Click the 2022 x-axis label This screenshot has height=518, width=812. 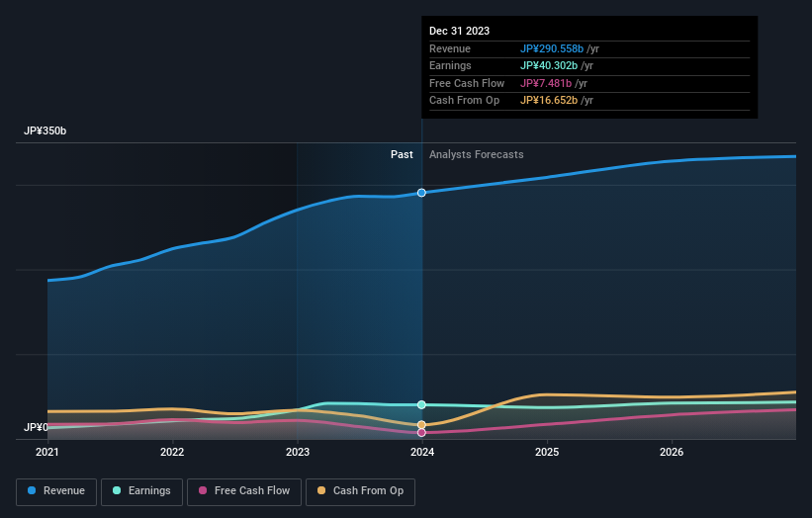point(172,452)
